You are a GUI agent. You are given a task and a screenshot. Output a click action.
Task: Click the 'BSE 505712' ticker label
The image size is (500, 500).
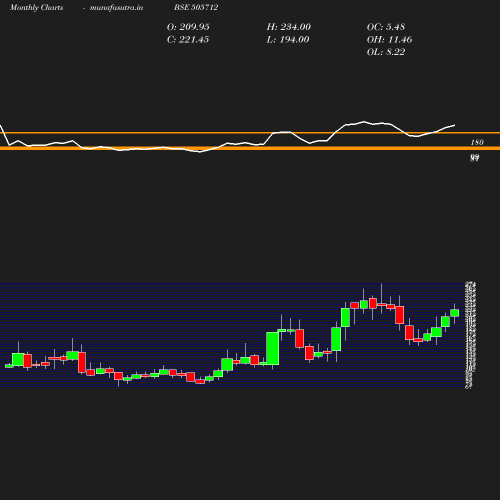click(196, 7)
